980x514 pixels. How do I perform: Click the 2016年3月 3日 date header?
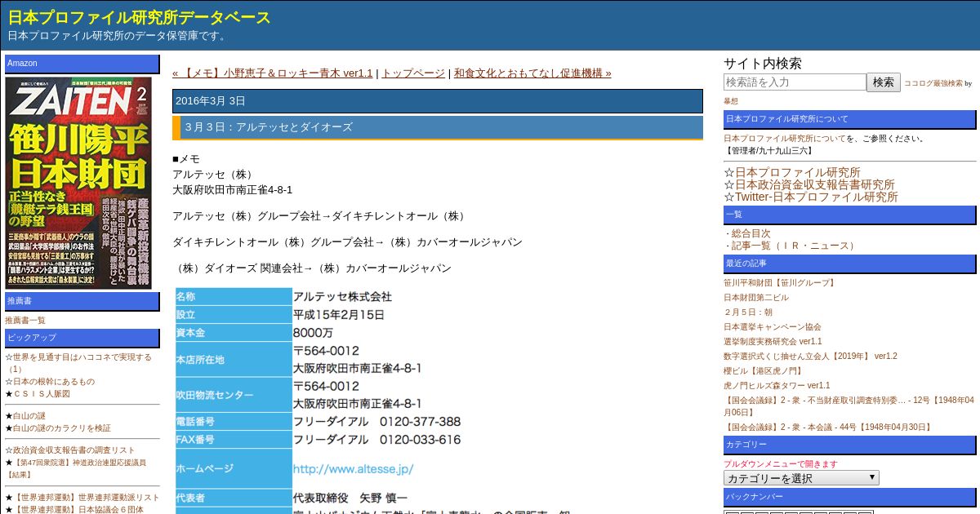click(x=438, y=101)
